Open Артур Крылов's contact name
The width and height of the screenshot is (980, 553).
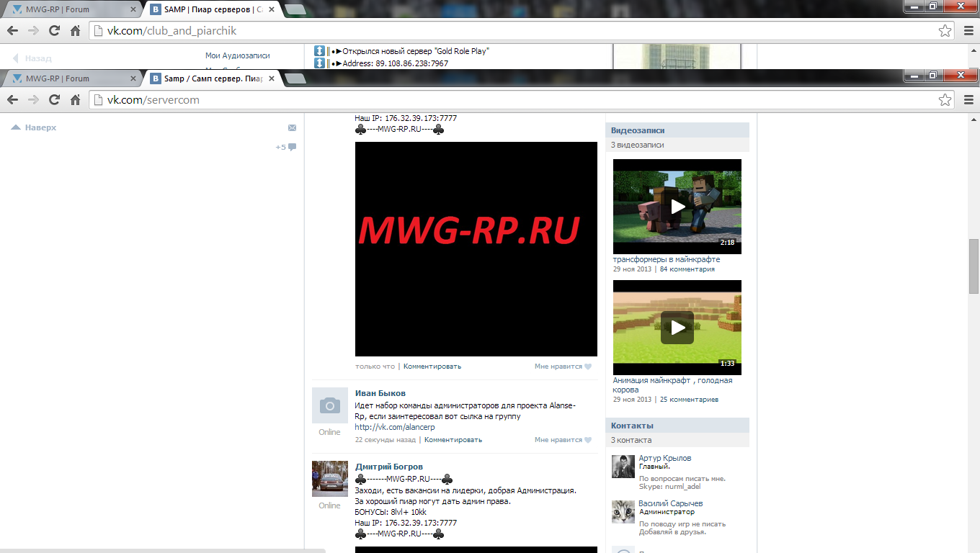click(665, 459)
